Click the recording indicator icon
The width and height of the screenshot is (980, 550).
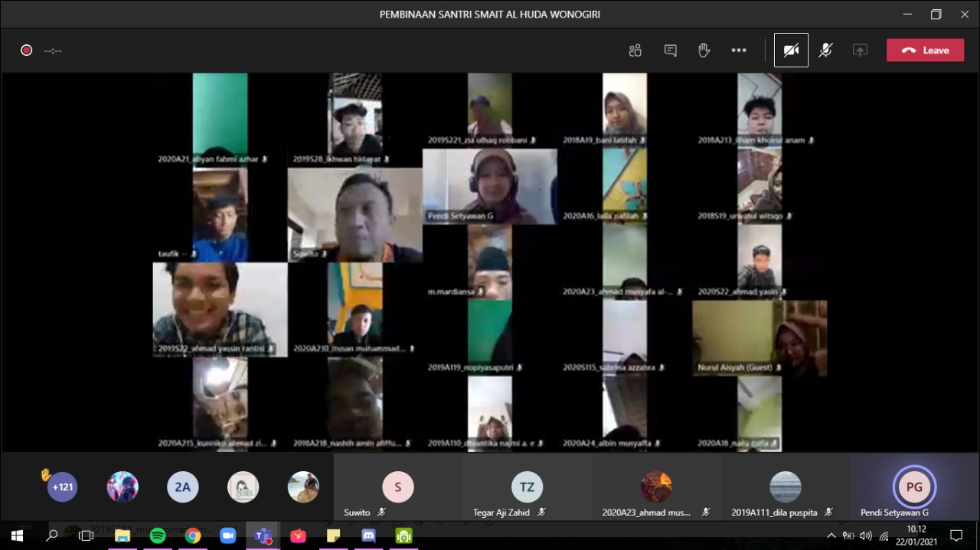pos(27,50)
